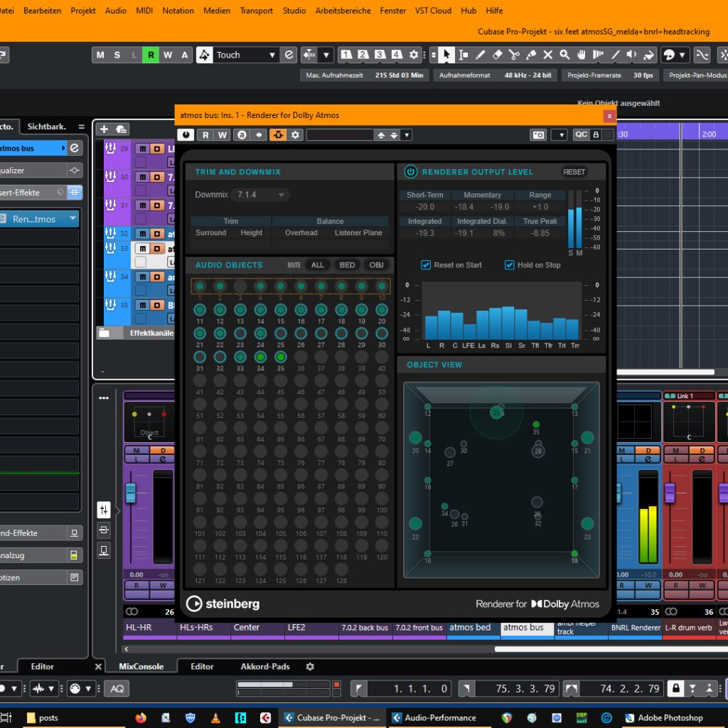Select the Play speaker tool
Viewport: 728px width, 728px height.
coord(631,55)
